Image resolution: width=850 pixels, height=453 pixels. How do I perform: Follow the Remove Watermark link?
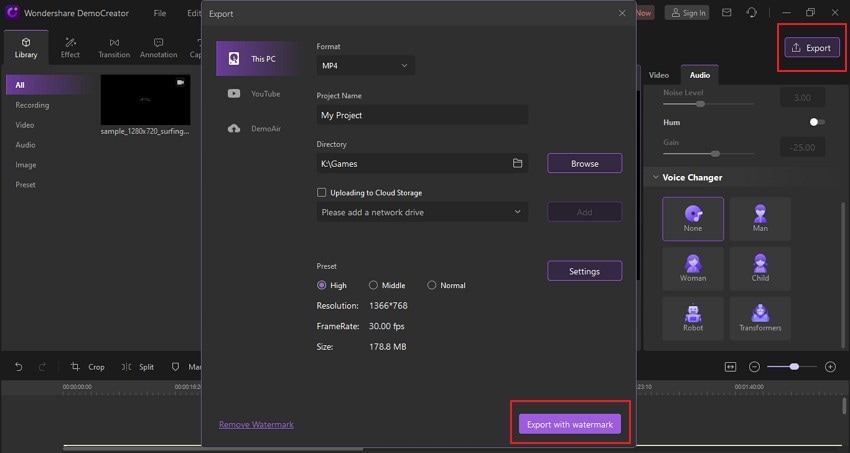click(x=256, y=424)
